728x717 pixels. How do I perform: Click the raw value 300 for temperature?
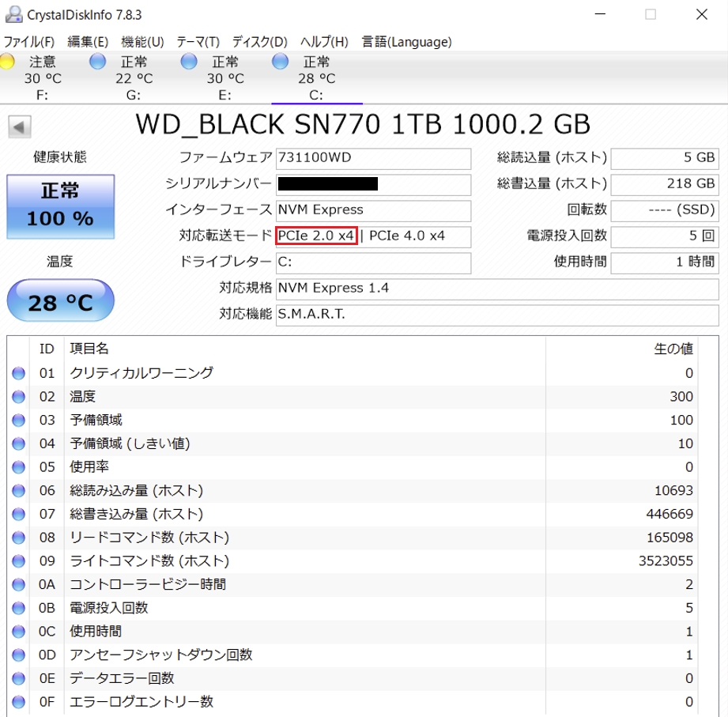pos(681,397)
